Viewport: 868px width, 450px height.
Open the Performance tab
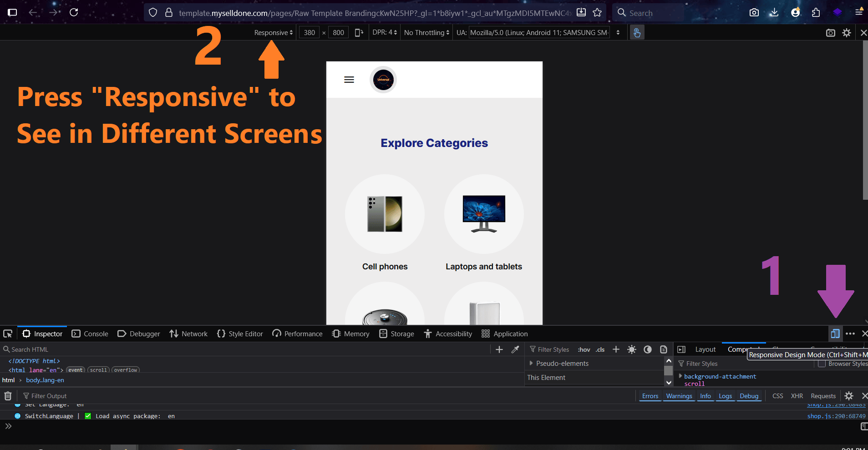coord(297,334)
